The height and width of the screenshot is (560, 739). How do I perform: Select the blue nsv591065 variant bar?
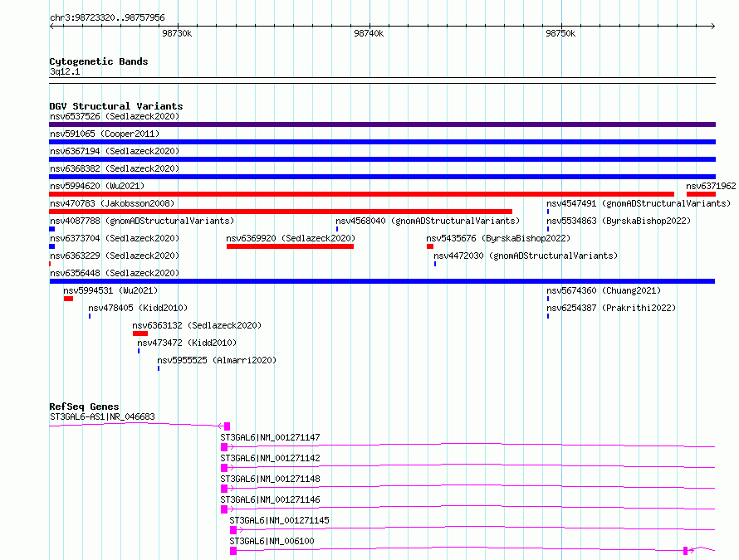382,142
